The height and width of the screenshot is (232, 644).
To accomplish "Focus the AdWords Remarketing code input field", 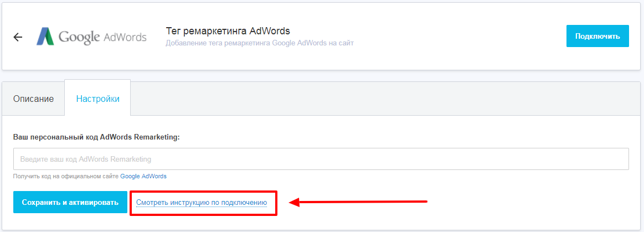I will [321, 159].
